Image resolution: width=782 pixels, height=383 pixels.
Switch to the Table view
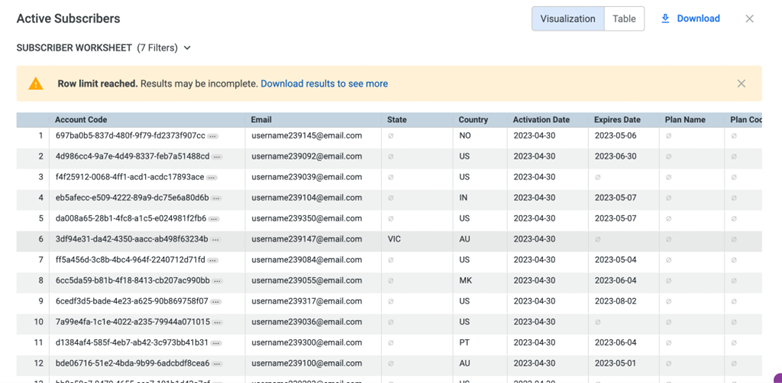624,18
